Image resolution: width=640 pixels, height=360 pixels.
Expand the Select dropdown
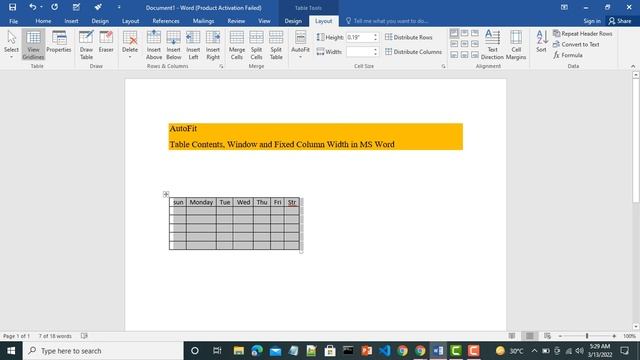(11, 57)
